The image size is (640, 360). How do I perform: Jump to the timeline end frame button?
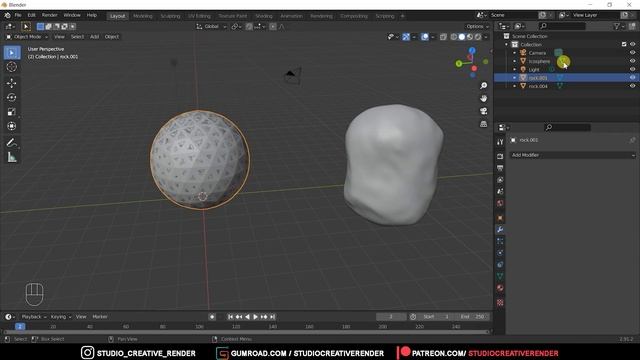(x=272, y=317)
